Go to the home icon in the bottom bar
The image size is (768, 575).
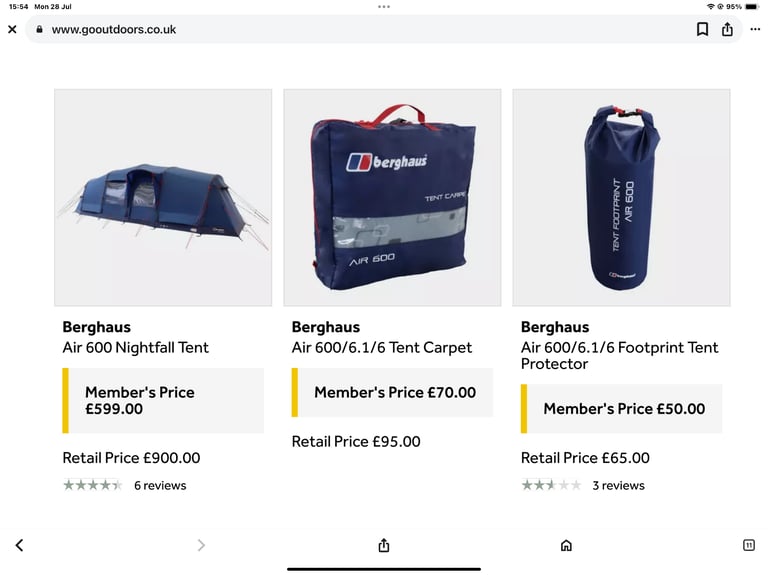pos(566,545)
